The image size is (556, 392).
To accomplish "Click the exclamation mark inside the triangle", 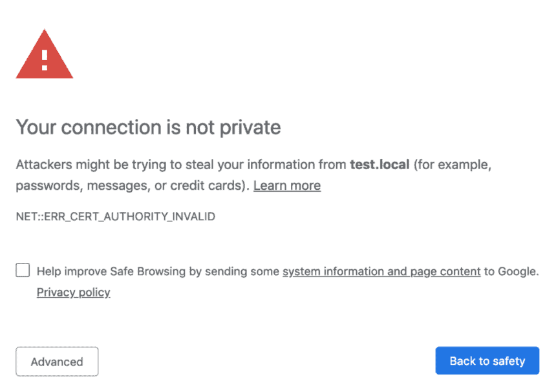I will pos(44,59).
